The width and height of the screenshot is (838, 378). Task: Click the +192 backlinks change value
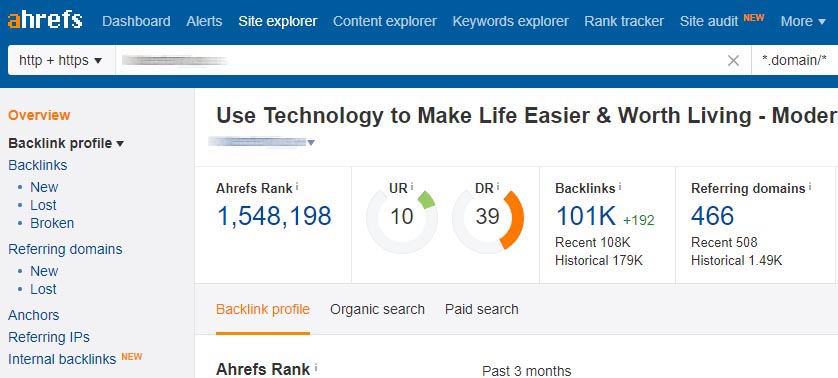pyautogui.click(x=639, y=220)
